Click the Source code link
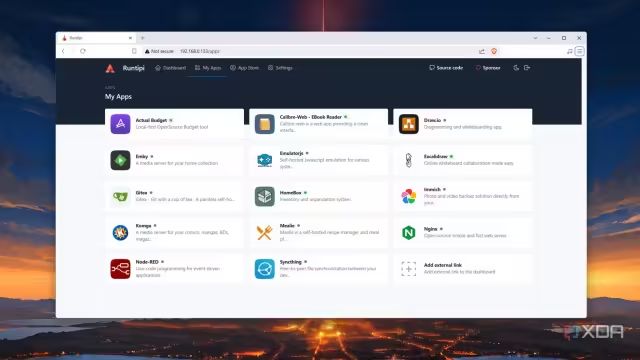The image size is (640, 360). [x=446, y=68]
